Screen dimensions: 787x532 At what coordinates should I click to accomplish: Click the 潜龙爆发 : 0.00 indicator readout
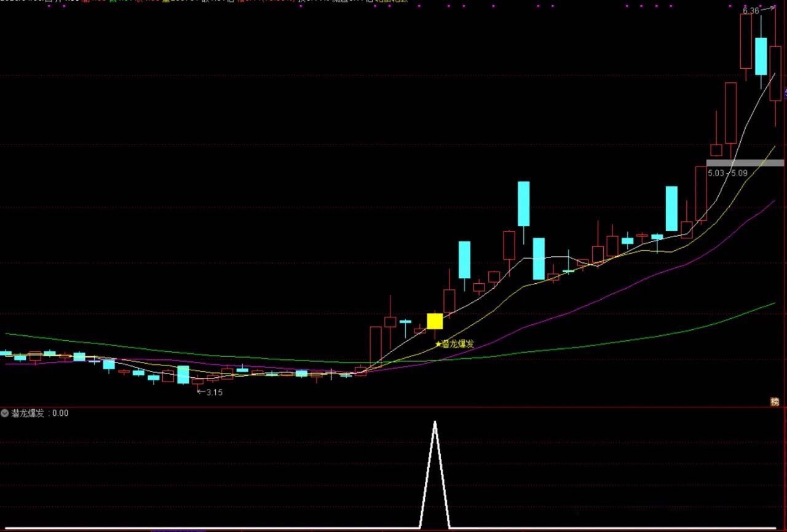point(40,413)
